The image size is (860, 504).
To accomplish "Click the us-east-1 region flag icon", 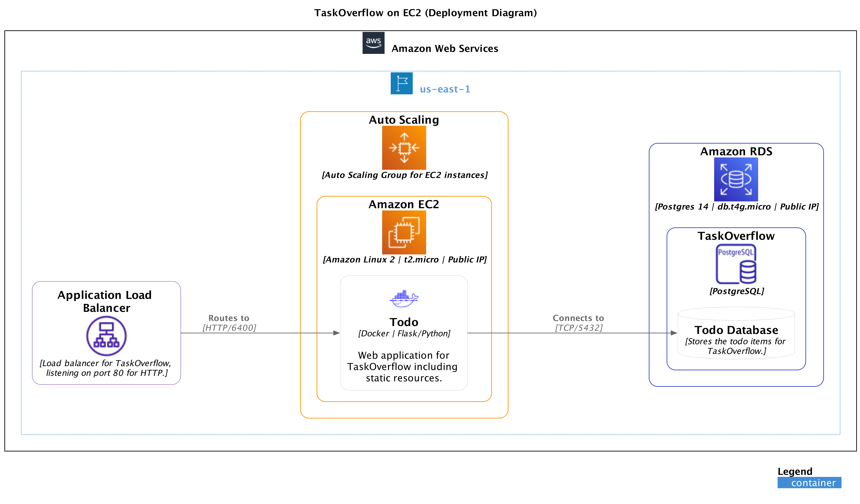I will point(402,83).
